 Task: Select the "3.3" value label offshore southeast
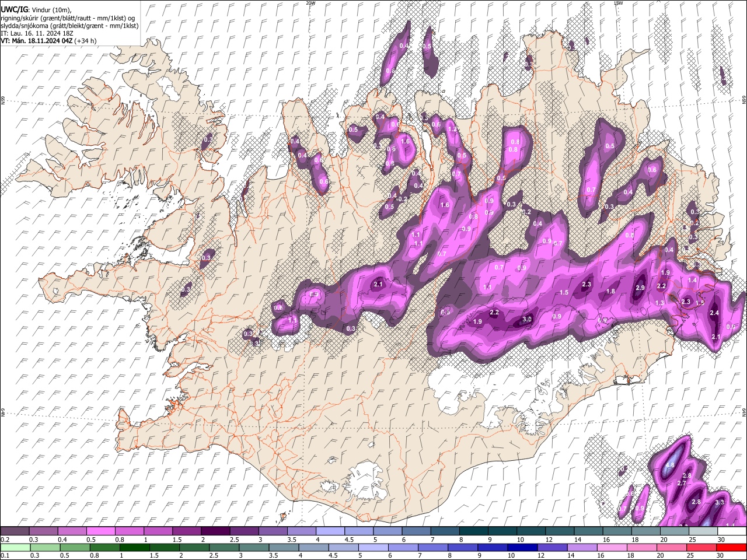coord(720,502)
